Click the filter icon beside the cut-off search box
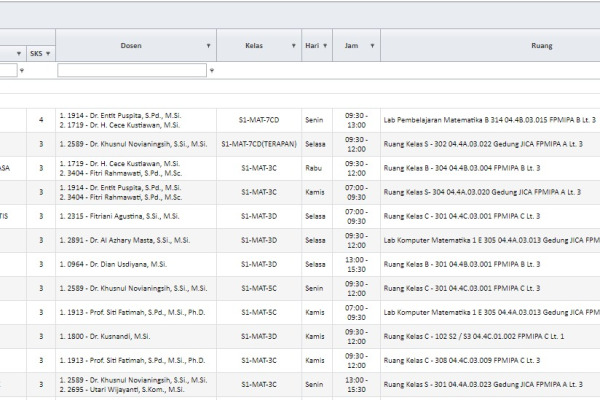The image size is (600, 400). coord(22,70)
